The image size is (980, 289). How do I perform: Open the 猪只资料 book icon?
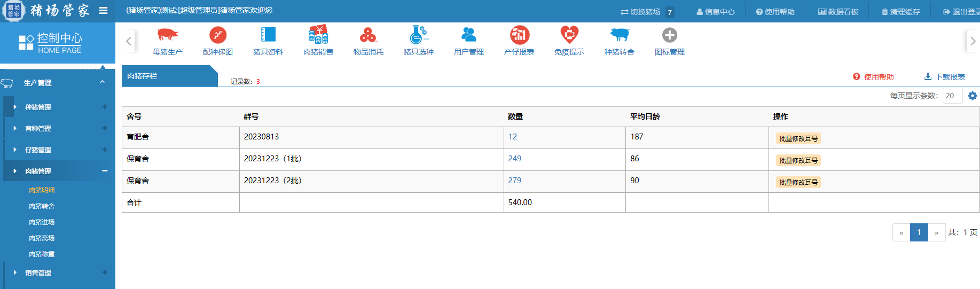[x=268, y=35]
